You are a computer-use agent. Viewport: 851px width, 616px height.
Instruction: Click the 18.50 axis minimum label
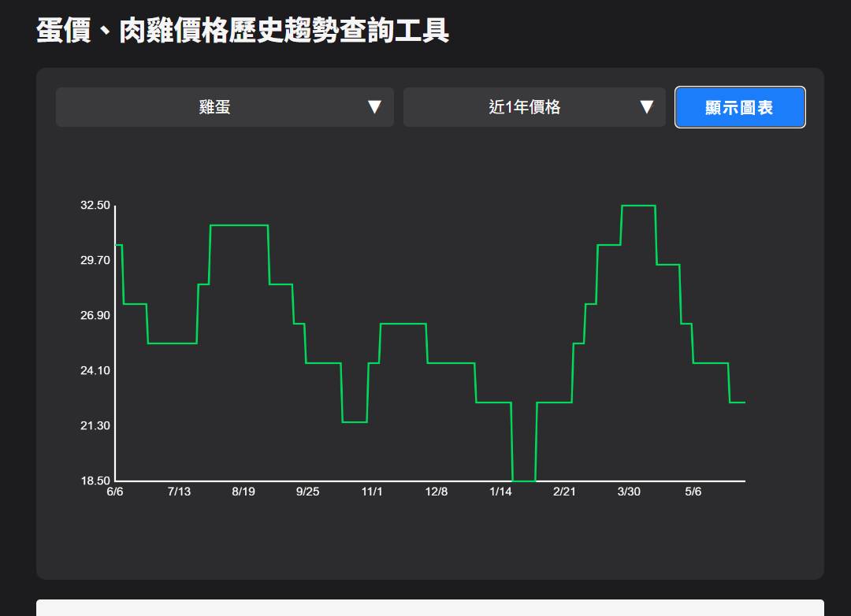coord(95,481)
